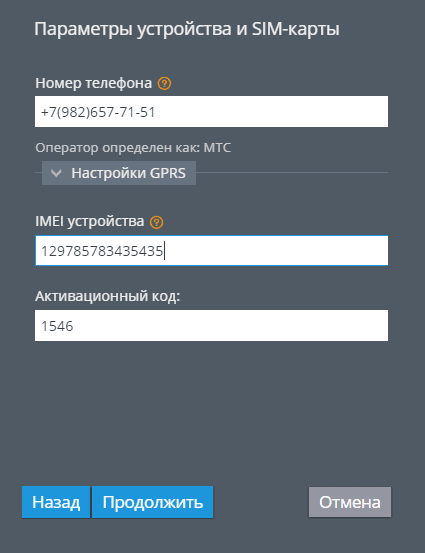This screenshot has height=553, width=425.
Task: Open help icon beside Номер телефона
Action: coord(164,84)
